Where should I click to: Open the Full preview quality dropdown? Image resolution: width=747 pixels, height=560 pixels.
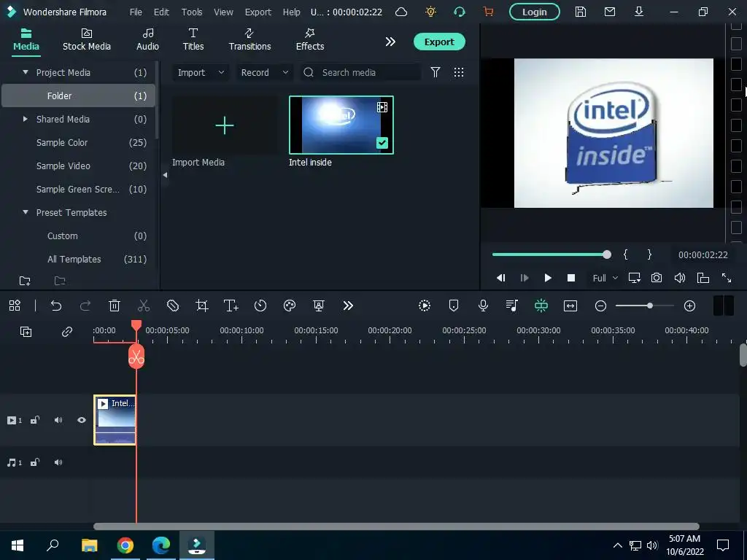pyautogui.click(x=605, y=278)
